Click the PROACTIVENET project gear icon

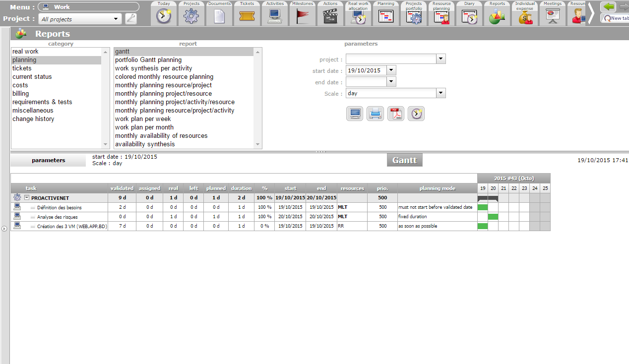pos(17,197)
